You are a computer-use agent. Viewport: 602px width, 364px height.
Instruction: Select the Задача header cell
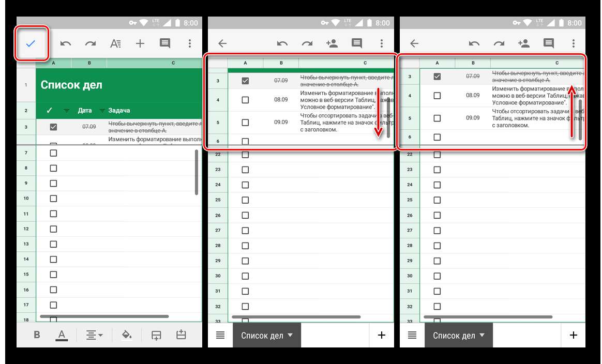click(154, 111)
